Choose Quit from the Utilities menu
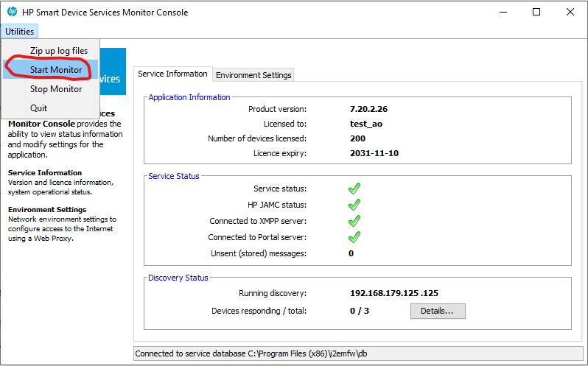The height and width of the screenshot is (366, 588). [x=38, y=108]
